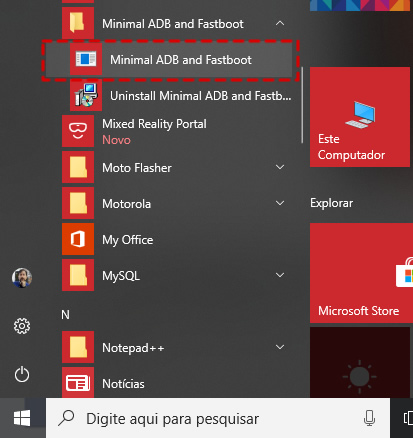413x438 pixels.
Task: Open the Microsoft Store tile
Action: click(361, 273)
